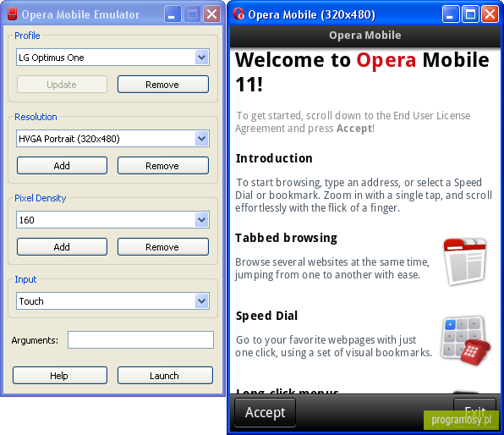Image resolution: width=504 pixels, height=435 pixels.
Task: Click the 'Pixel Density' group label
Action: pos(41,198)
